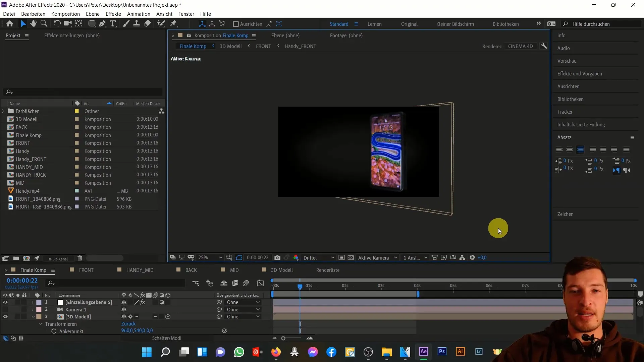This screenshot has width=644, height=362.
Task: Toggle visibility of [3D Modell] layer
Action: [6, 316]
